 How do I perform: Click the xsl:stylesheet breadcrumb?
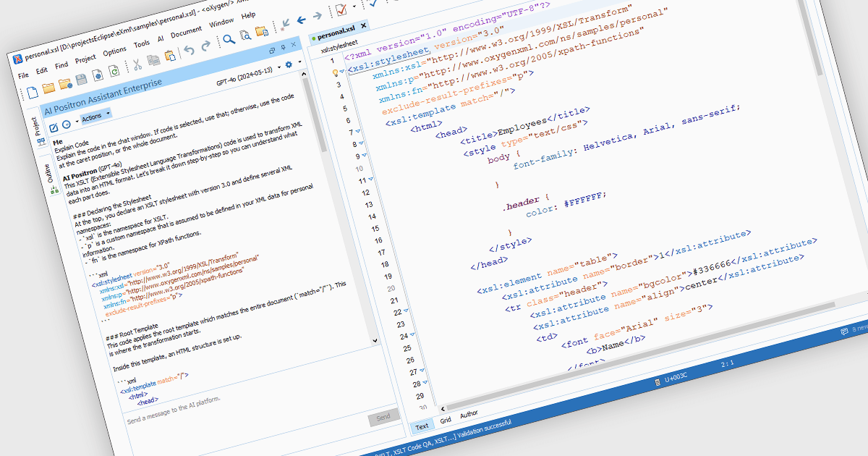point(340,45)
